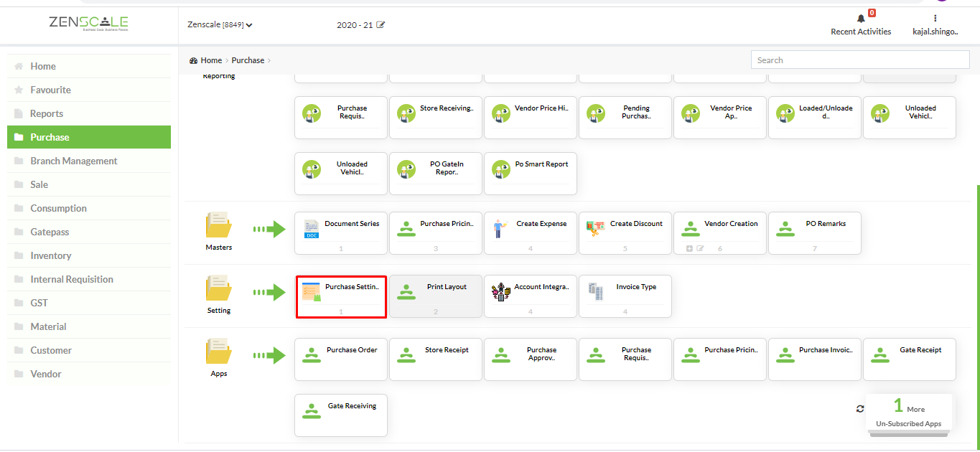Open the Vendor Creation tile
Screen dimensions: 980x452
pos(720,233)
